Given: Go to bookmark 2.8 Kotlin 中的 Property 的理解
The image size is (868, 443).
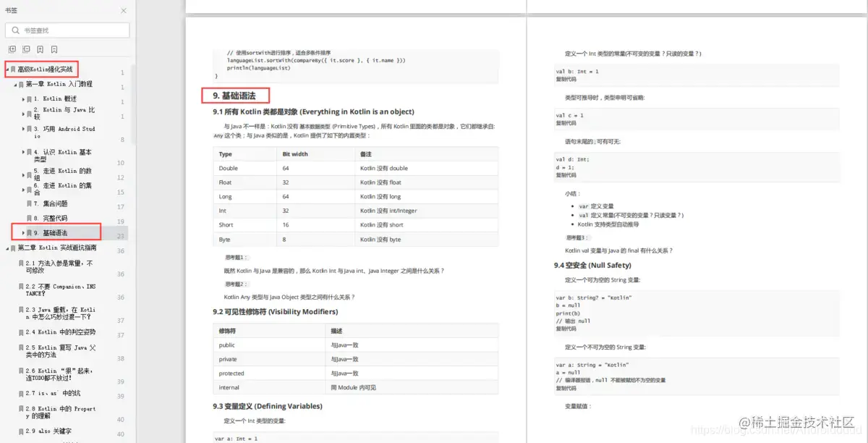Looking at the screenshot, I should [x=61, y=413].
